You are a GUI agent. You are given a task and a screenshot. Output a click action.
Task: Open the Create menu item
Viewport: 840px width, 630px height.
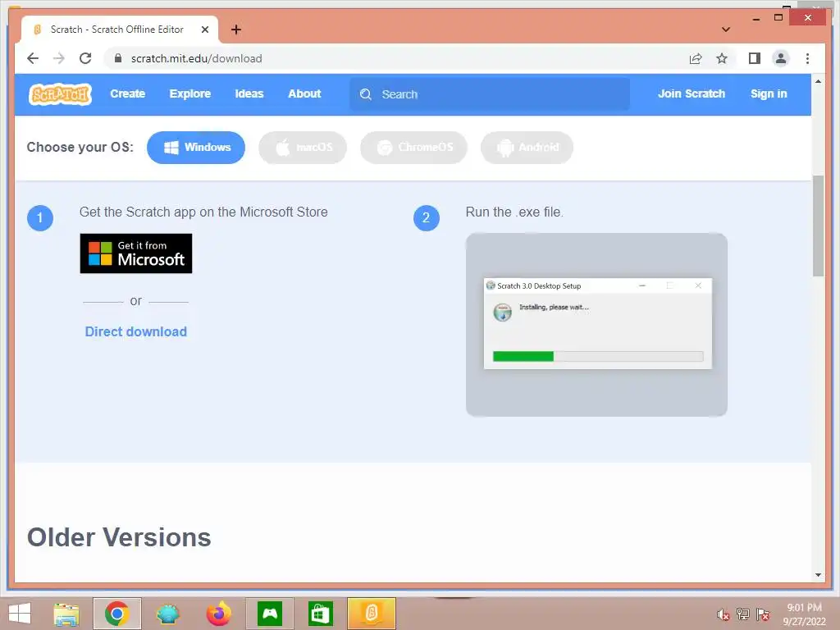[127, 94]
